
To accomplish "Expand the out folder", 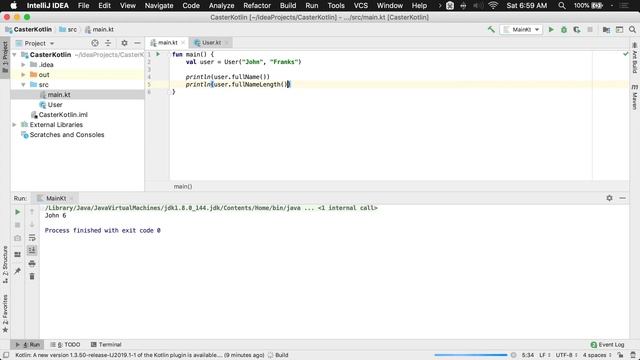I will [23, 75].
